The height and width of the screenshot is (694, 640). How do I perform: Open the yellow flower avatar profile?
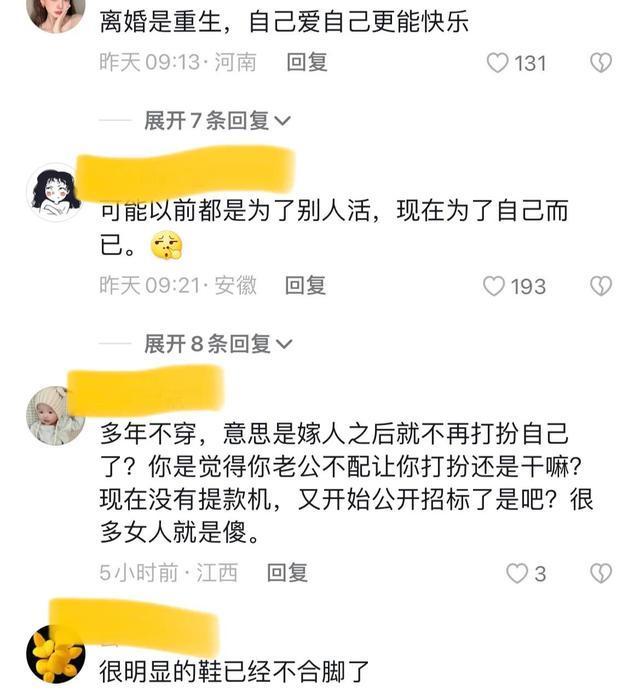(x=56, y=654)
